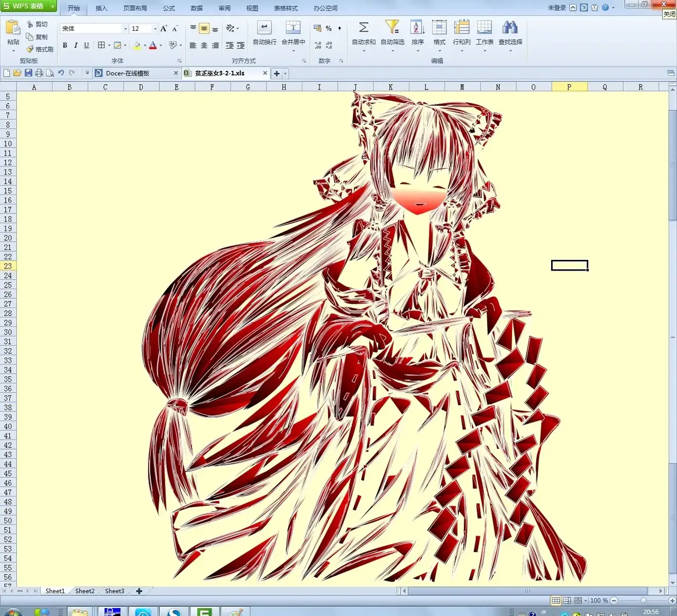Click the Undo arrow icon
Viewport: 677px width, 616px height.
pyautogui.click(x=61, y=73)
